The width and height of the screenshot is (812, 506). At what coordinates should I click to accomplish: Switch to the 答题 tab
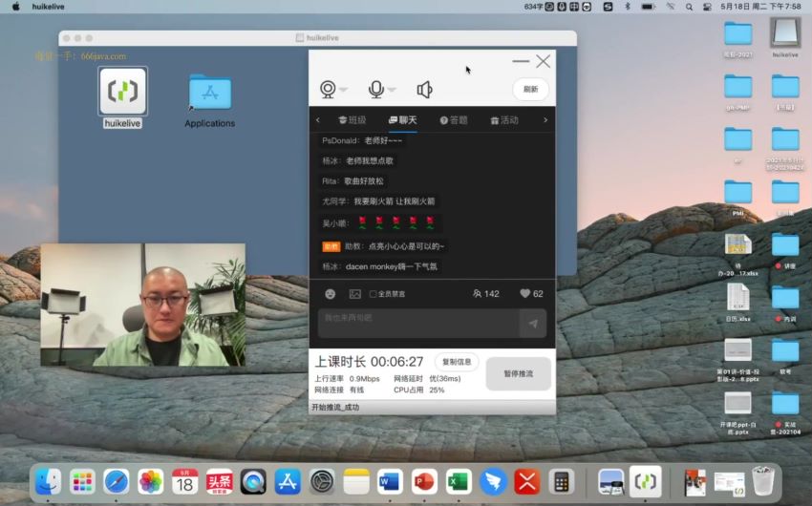(x=454, y=120)
